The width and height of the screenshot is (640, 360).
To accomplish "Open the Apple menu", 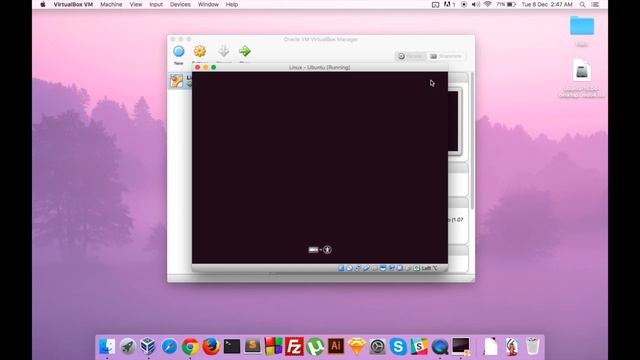I will (x=43, y=4).
